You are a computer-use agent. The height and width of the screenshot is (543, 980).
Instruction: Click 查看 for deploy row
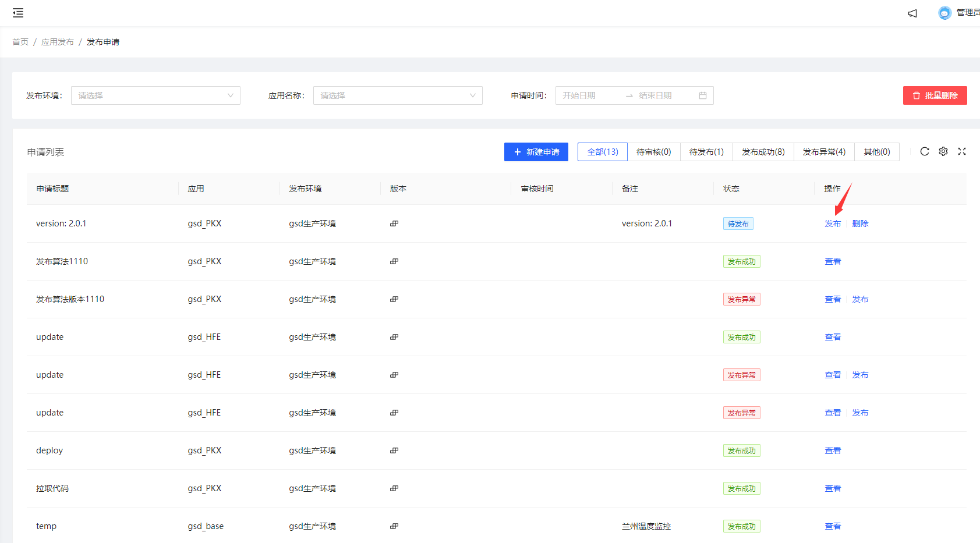pyautogui.click(x=833, y=450)
